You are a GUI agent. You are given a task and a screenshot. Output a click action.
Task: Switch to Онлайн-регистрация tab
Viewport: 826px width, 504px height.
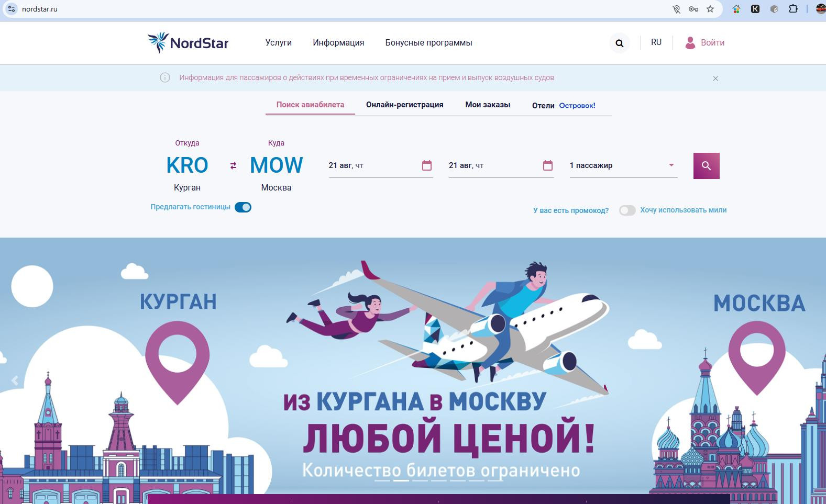pyautogui.click(x=405, y=105)
